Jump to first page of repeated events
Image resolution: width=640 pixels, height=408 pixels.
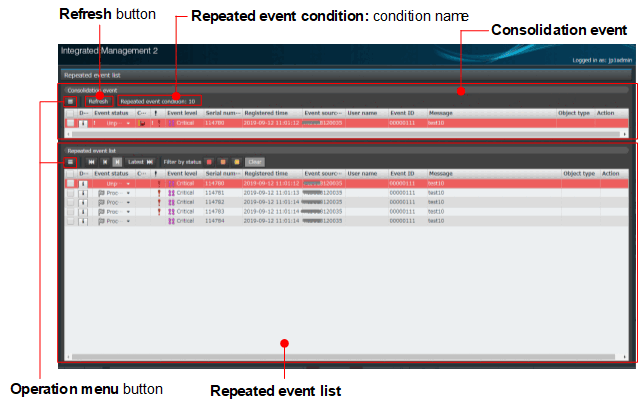[x=91, y=162]
